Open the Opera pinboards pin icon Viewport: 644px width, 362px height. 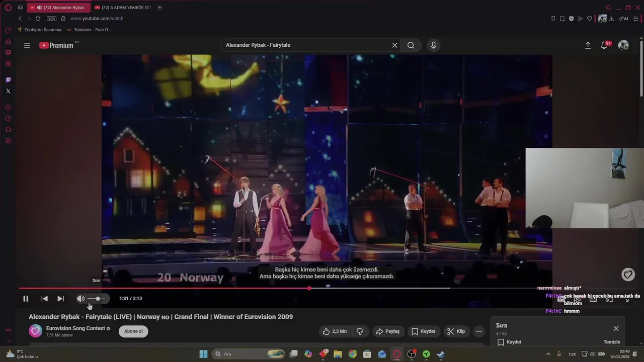pyautogui.click(x=553, y=19)
